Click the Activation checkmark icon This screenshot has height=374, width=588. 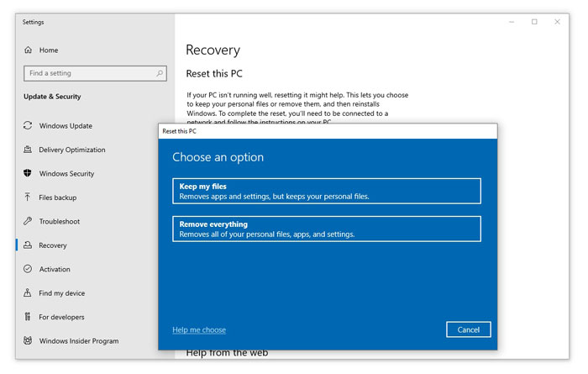tap(28, 270)
